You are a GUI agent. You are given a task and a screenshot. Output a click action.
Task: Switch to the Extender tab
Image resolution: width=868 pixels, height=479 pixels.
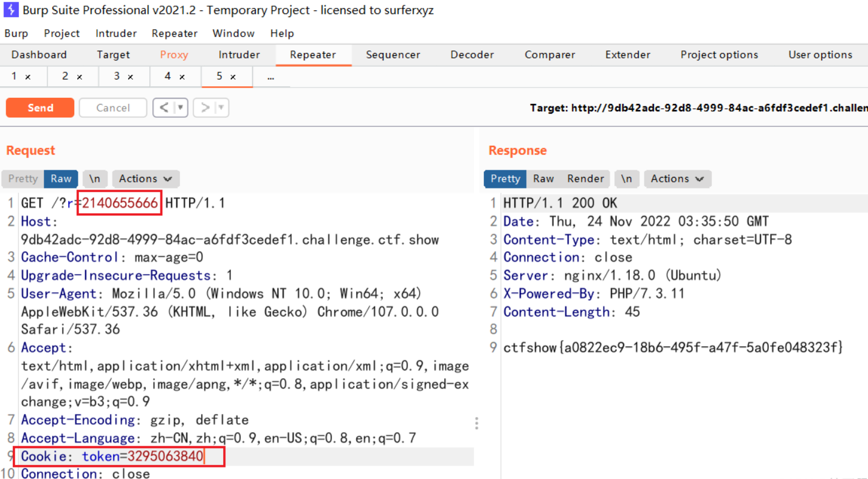tap(627, 55)
